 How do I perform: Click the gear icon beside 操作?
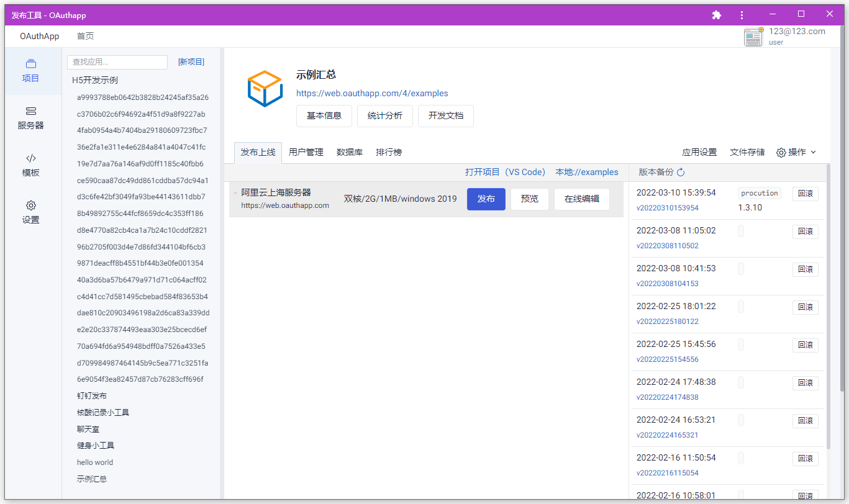click(x=781, y=152)
